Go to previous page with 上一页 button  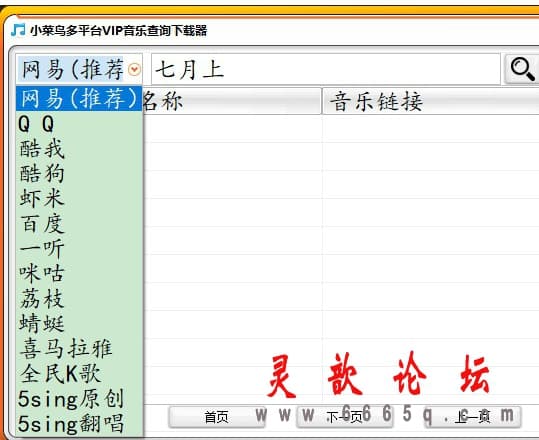(473, 417)
